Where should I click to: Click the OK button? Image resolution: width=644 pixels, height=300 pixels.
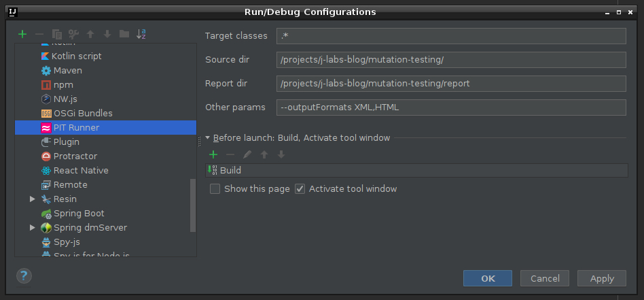[x=488, y=279]
